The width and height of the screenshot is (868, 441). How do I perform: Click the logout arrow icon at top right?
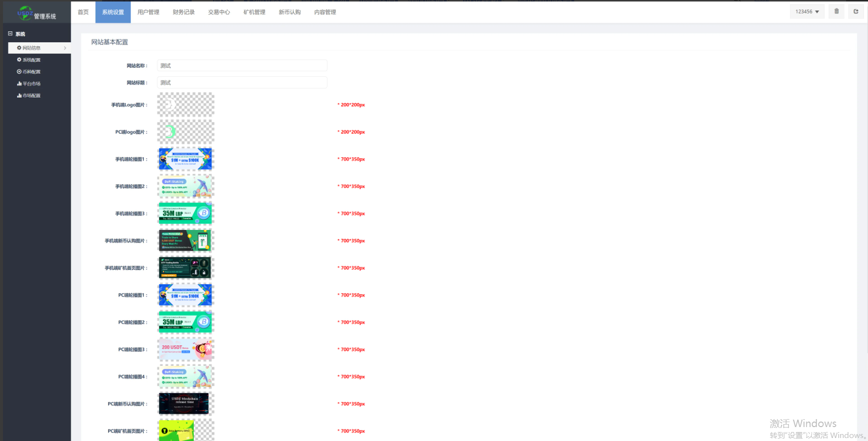point(856,11)
